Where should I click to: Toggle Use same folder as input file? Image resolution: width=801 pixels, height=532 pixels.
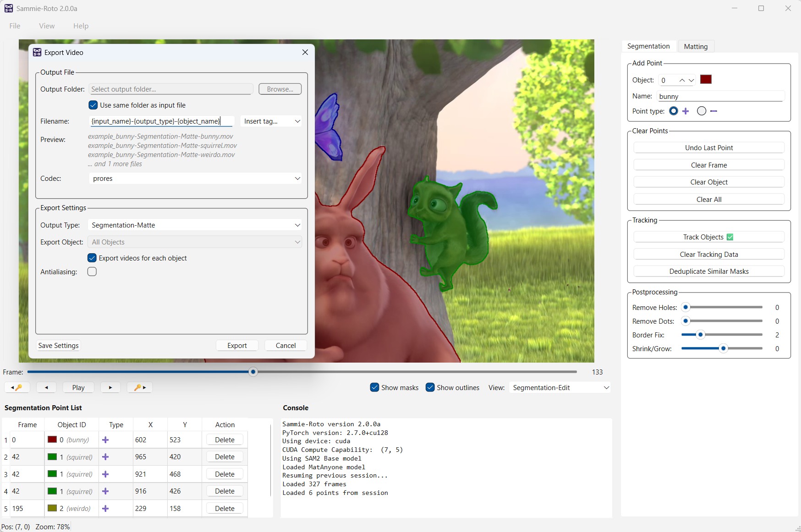(x=93, y=105)
